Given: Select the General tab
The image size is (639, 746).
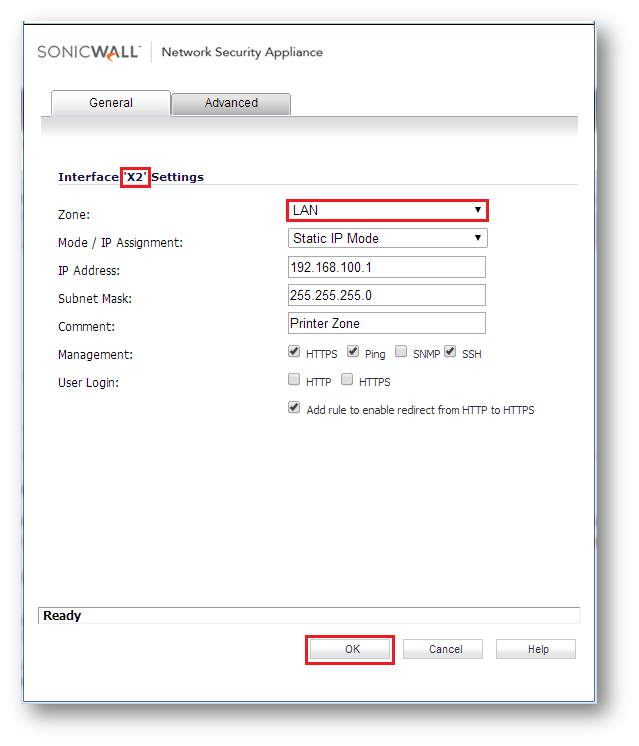Looking at the screenshot, I should coord(110,103).
